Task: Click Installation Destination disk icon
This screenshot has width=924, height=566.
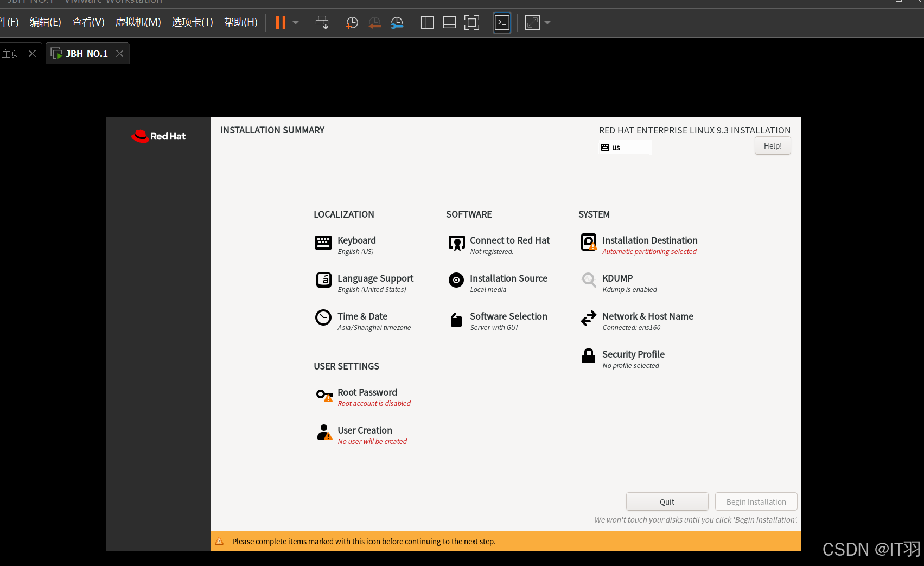Action: coord(589,242)
